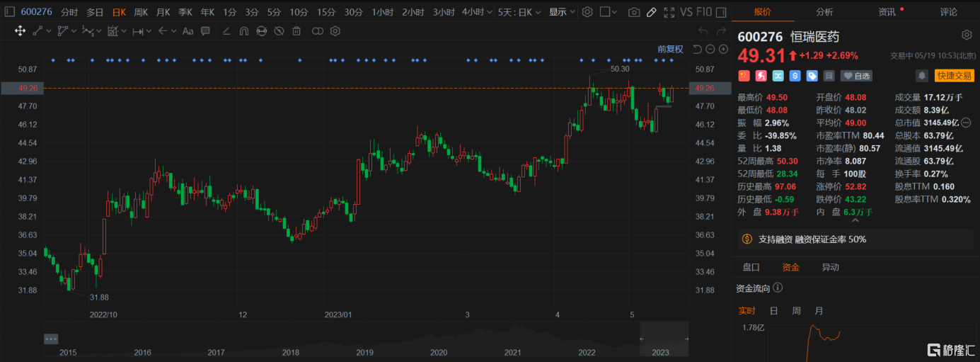
Task: Select the comment bubble annotation tool
Action: coord(205,30)
